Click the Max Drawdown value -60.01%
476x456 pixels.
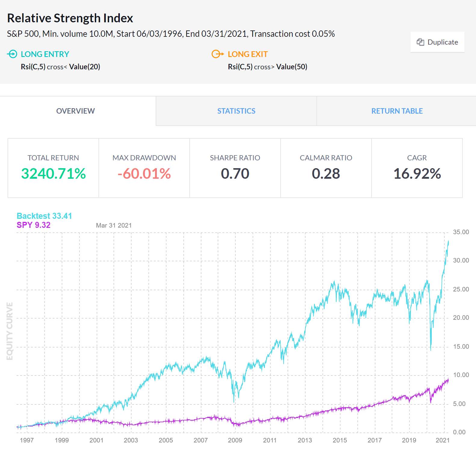pos(144,174)
